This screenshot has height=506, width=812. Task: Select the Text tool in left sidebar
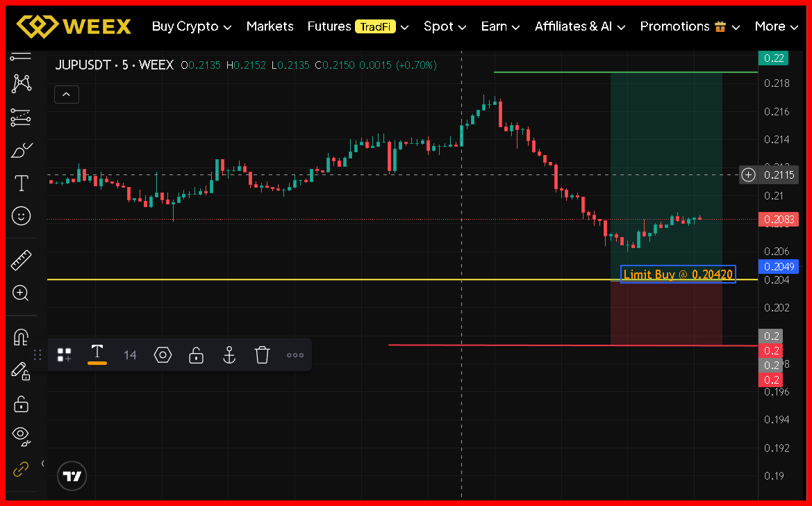(x=22, y=183)
